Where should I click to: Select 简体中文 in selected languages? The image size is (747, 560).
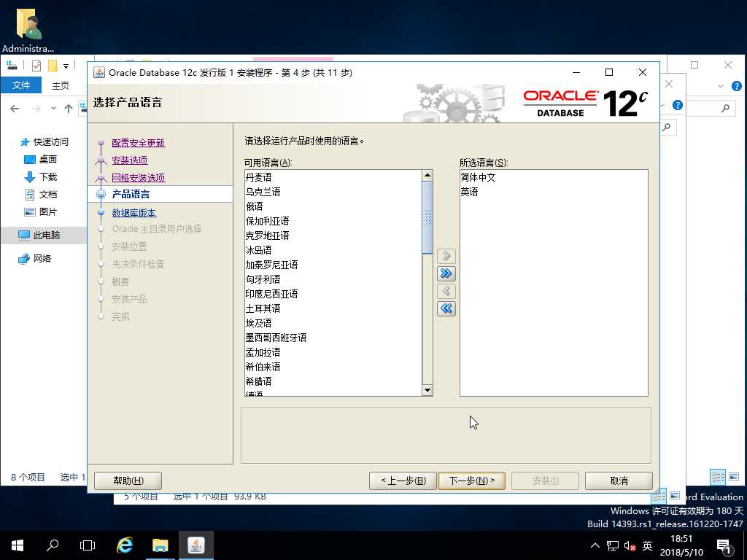[x=554, y=177]
